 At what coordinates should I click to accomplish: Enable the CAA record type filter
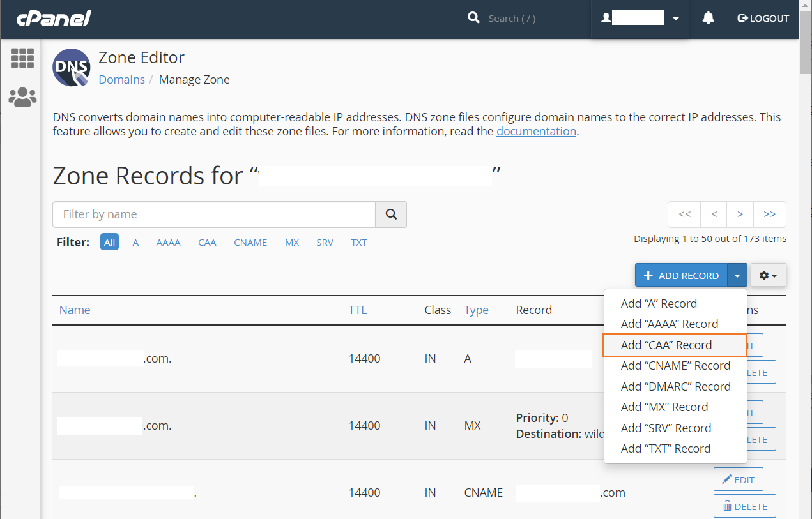pyautogui.click(x=207, y=242)
